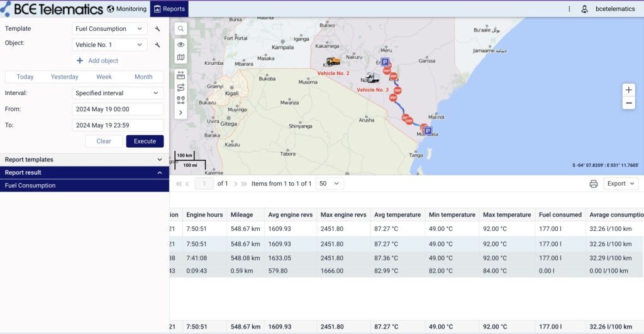This screenshot has height=334, width=644.
Task: Click wrench icon beside Template dropdown
Action: click(157, 29)
